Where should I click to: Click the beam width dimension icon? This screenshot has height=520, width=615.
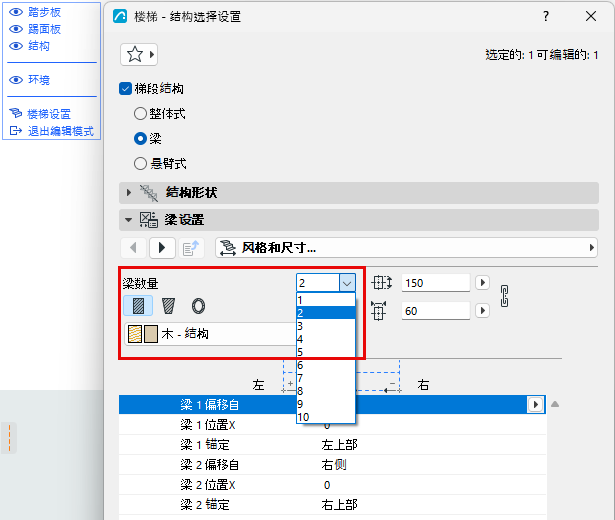(x=381, y=283)
